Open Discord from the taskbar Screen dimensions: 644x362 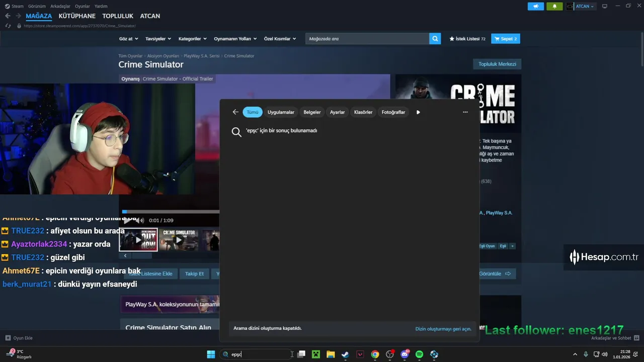point(405,354)
